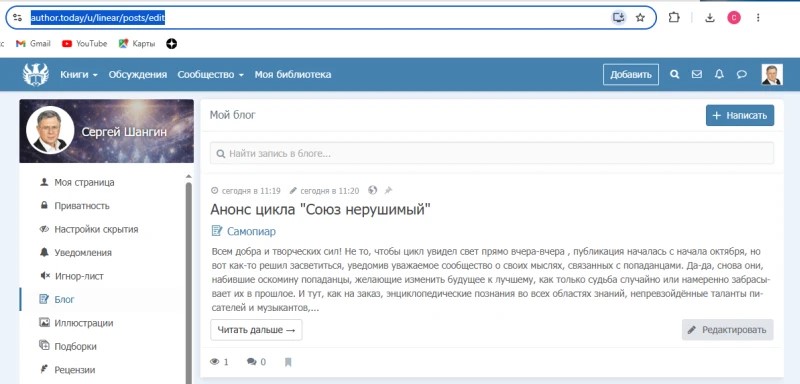Image resolution: width=800 pixels, height=384 pixels.
Task: Open Настройки скрытия
Action: pyautogui.click(x=96, y=229)
